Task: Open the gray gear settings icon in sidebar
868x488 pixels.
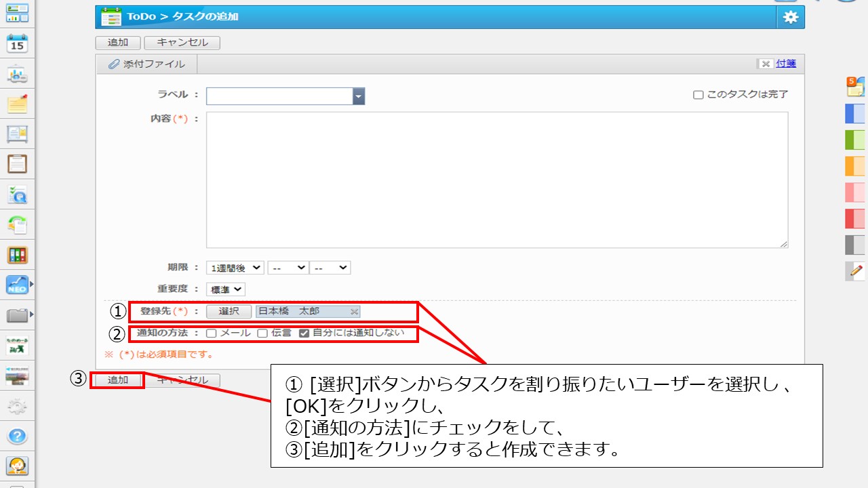Action: tap(17, 406)
